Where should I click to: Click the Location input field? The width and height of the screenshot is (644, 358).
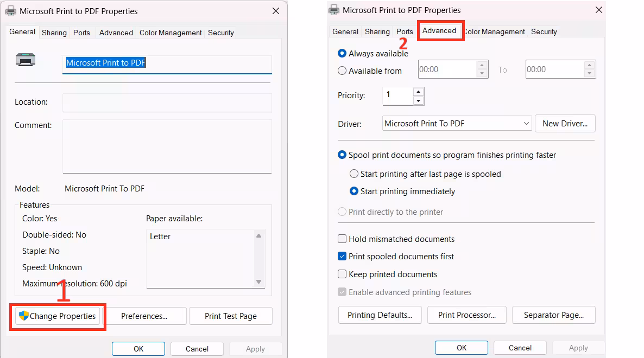pyautogui.click(x=167, y=103)
